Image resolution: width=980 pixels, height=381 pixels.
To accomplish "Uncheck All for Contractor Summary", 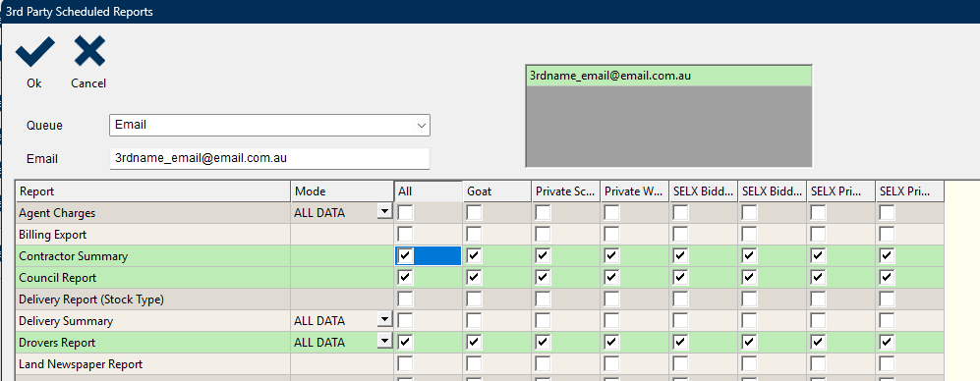I will coord(406,256).
